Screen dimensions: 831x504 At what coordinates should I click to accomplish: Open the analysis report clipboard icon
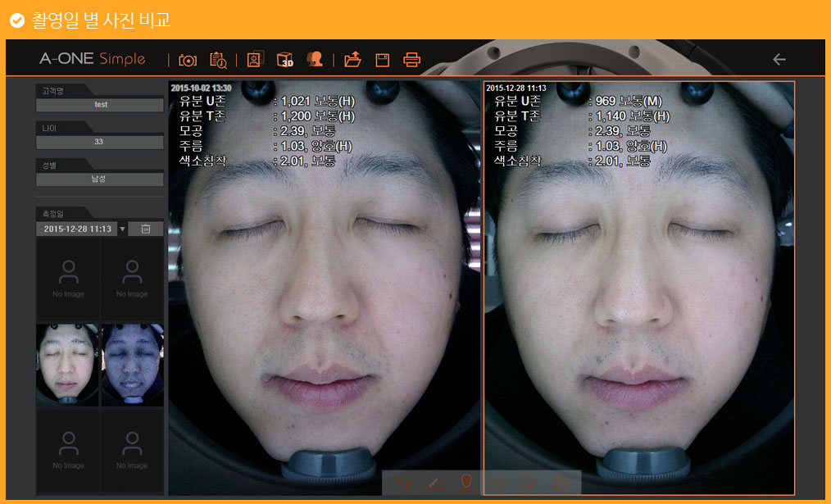pos(218,60)
